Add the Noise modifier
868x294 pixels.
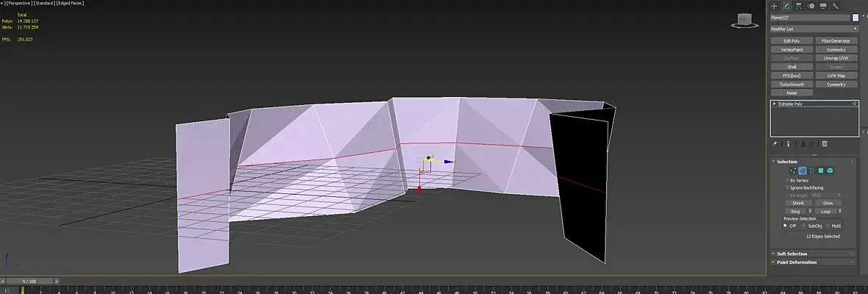(791, 93)
